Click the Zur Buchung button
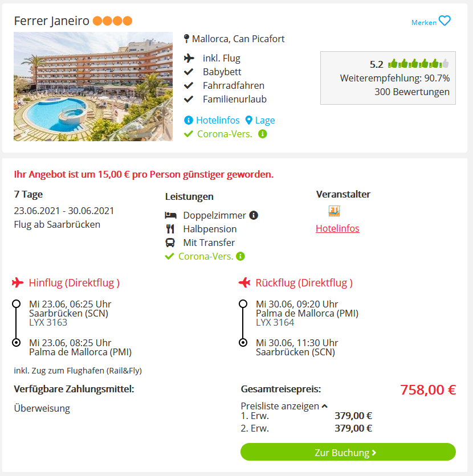 click(x=348, y=452)
